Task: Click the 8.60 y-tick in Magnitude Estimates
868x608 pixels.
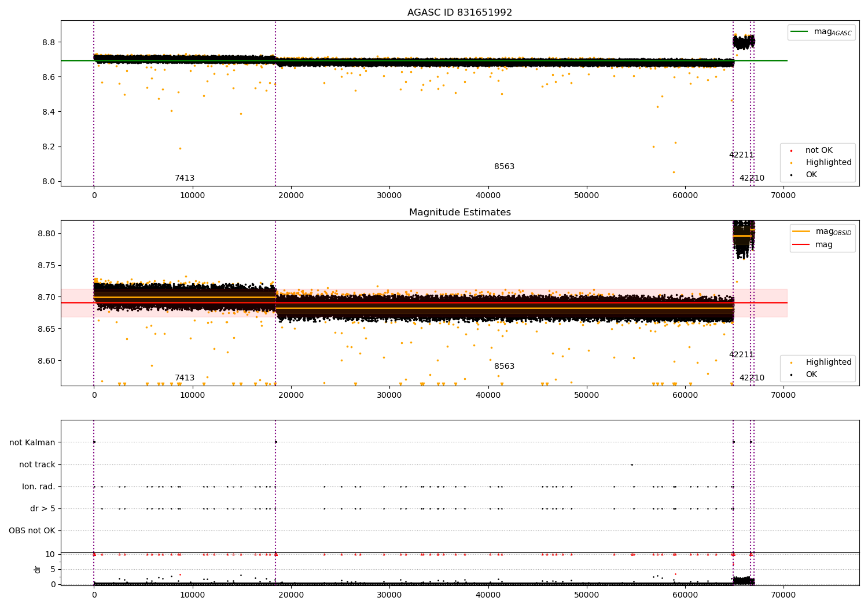Action: pyautogui.click(x=46, y=361)
